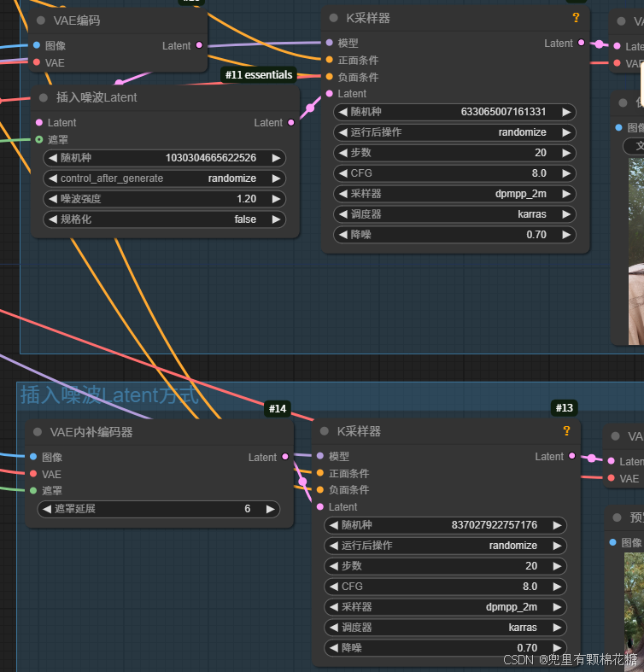This screenshot has height=672, width=644.
Task: Increase 遮罩延展 value 6
Action: pos(270,509)
